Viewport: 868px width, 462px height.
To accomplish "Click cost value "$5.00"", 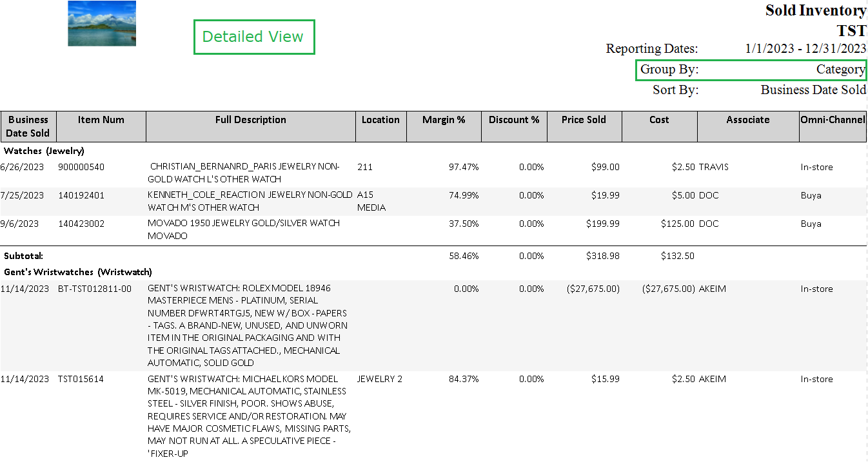I will pos(683,195).
